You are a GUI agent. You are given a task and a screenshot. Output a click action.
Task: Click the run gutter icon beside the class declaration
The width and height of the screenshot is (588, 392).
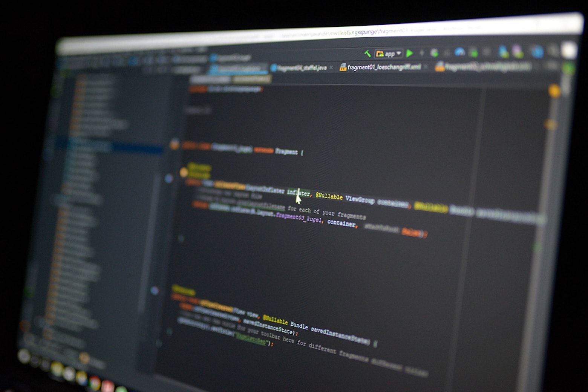coord(173,145)
